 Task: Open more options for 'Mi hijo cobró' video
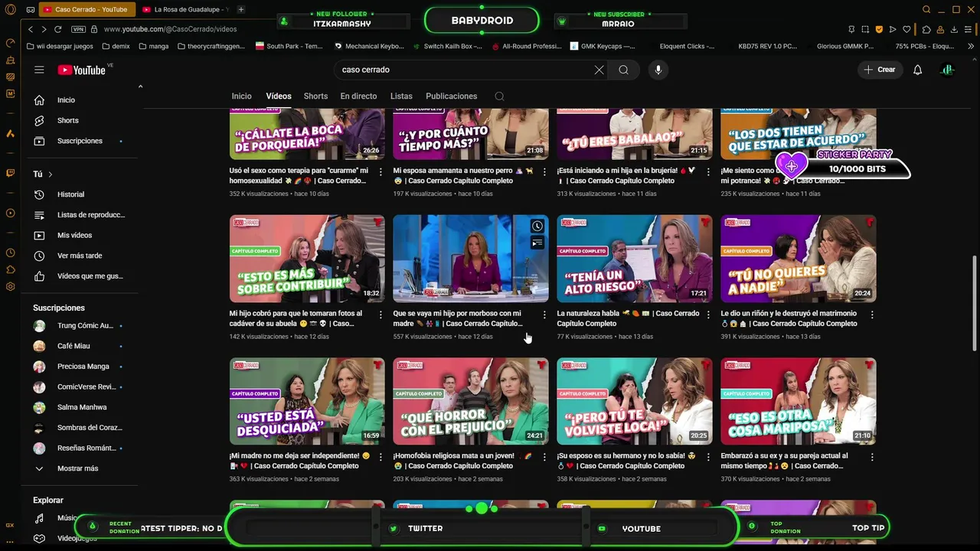point(381,315)
